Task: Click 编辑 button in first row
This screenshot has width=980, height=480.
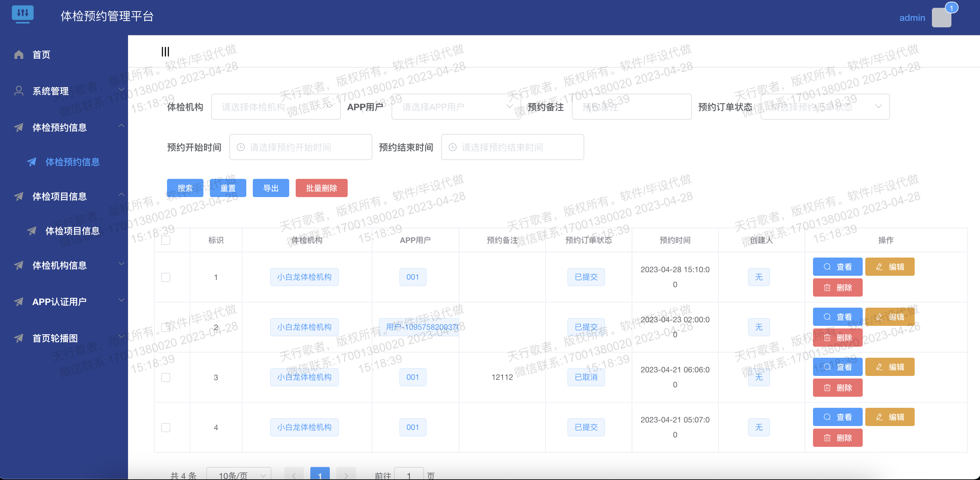Action: 889,267
